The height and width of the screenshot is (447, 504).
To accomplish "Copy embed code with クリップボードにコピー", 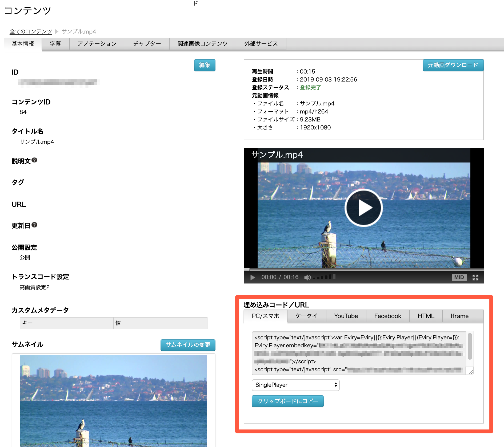I will [x=287, y=401].
